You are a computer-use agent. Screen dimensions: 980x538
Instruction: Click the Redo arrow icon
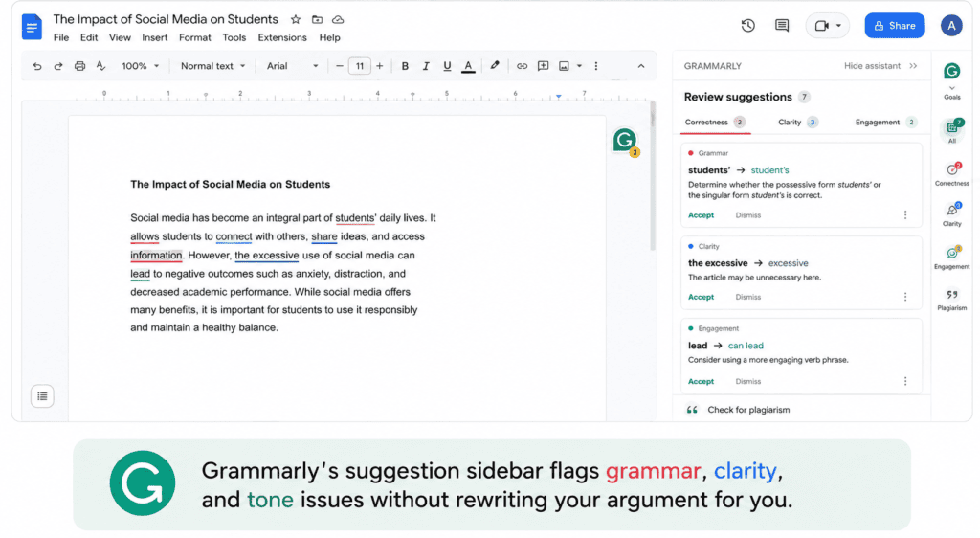(x=58, y=66)
